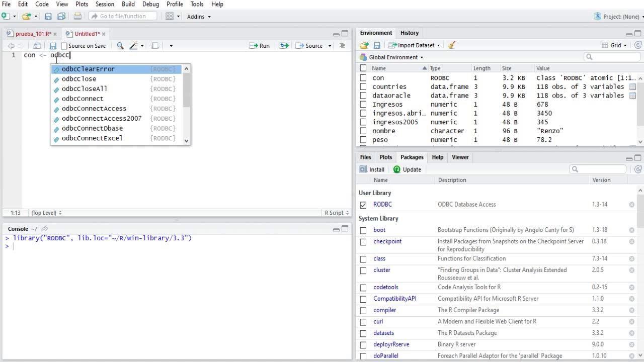
Task: Click the Run button
Action: [x=260, y=46]
